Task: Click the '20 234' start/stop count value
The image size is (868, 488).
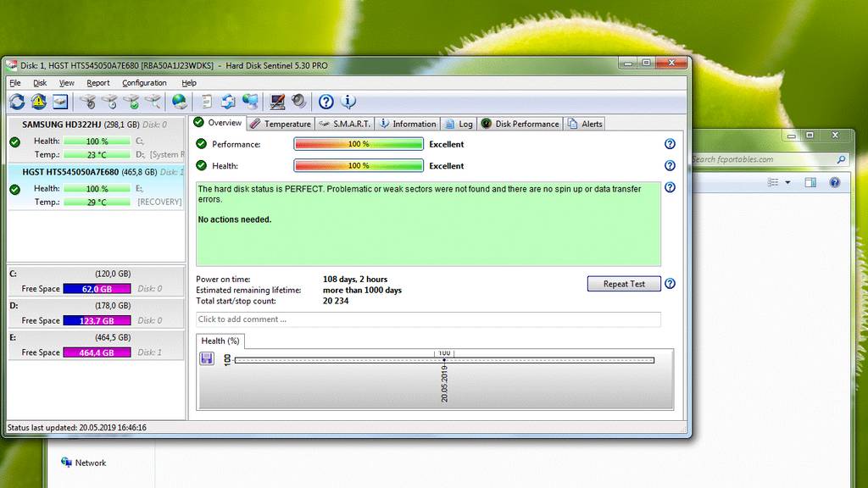Action: (x=336, y=301)
